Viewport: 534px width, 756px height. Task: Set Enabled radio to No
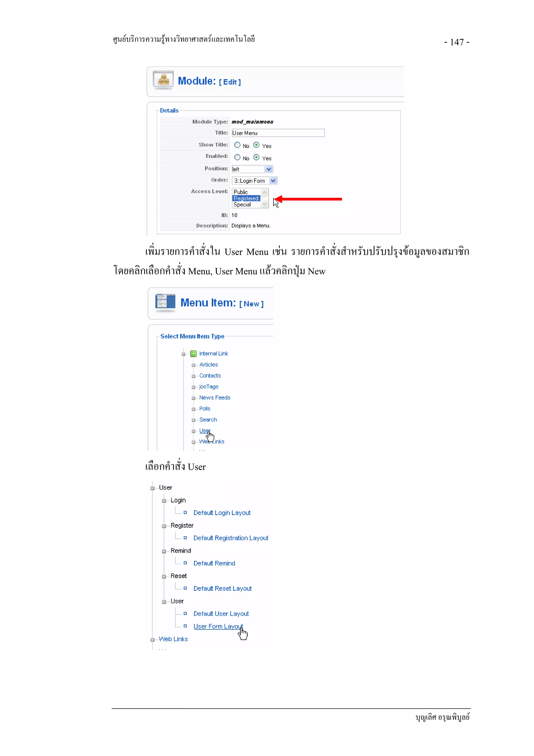[x=237, y=157]
